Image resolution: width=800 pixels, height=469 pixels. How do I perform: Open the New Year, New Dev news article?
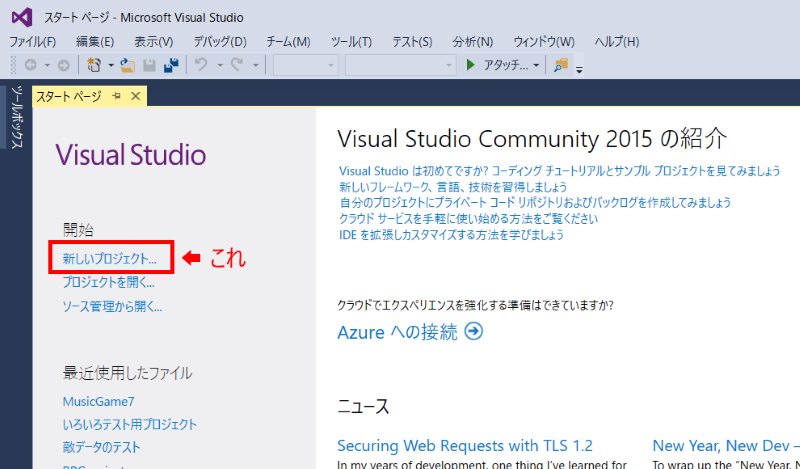pyautogui.click(x=726, y=446)
